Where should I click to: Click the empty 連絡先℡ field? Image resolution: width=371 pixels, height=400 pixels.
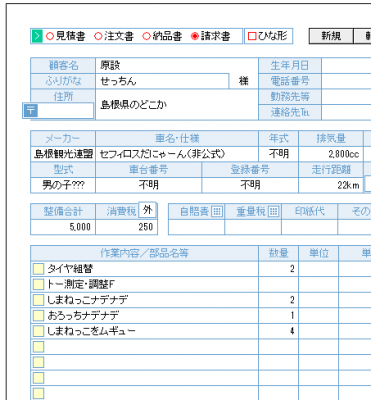(x=346, y=112)
